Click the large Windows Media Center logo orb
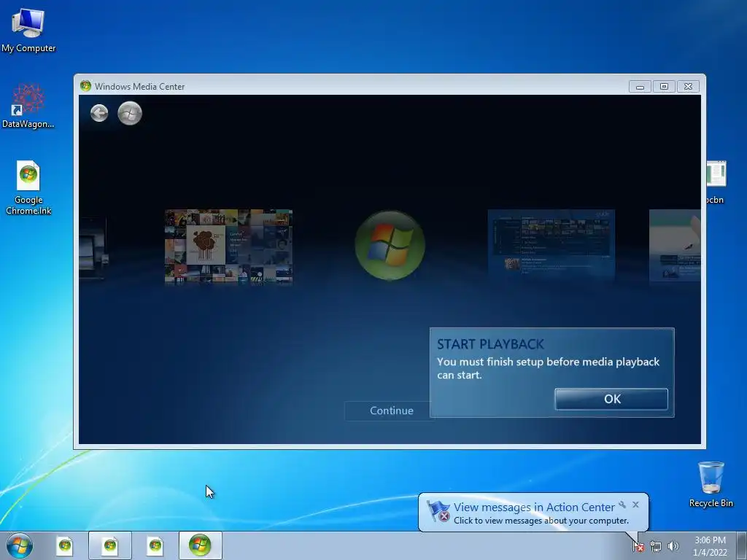 390,245
